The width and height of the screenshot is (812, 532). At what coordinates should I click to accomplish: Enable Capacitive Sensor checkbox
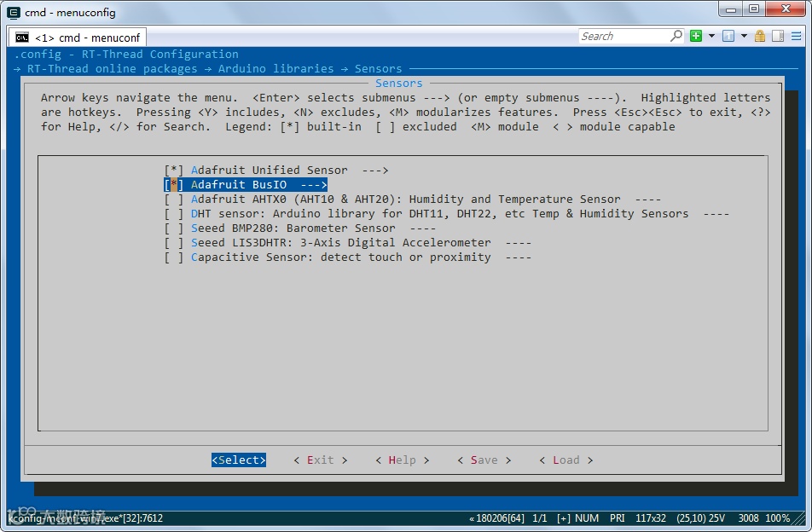click(173, 257)
